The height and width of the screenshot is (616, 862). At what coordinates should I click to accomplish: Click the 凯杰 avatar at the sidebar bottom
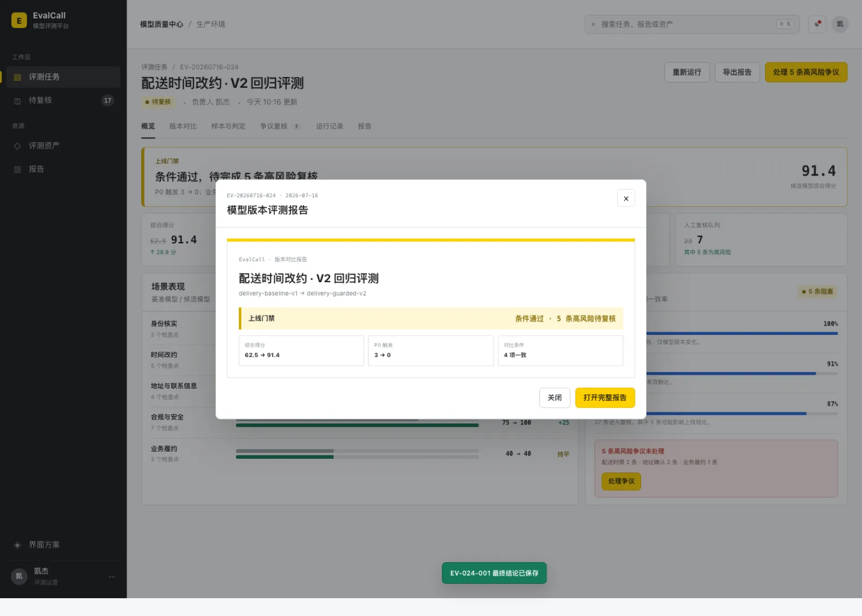[19, 576]
